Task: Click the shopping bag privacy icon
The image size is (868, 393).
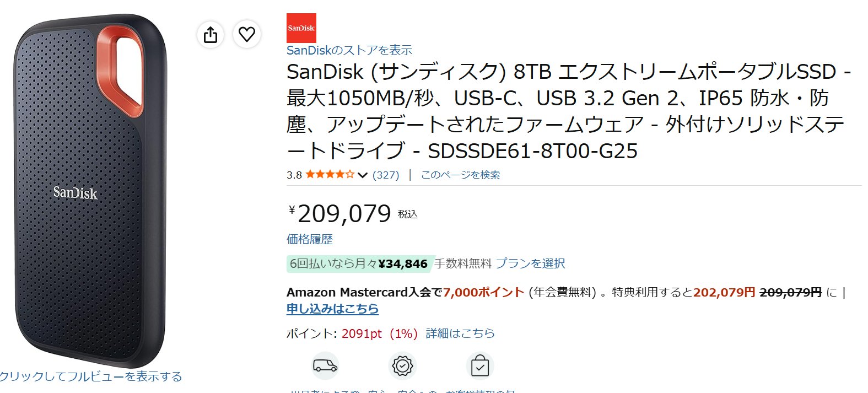Action: (x=480, y=365)
